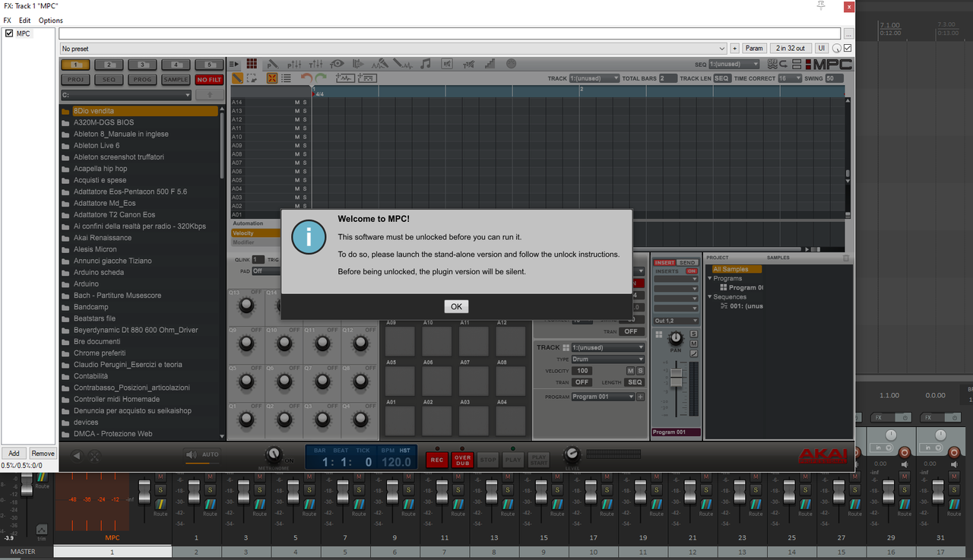The image size is (973, 560).
Task: Mute pad row A14 in grid
Action: point(297,102)
